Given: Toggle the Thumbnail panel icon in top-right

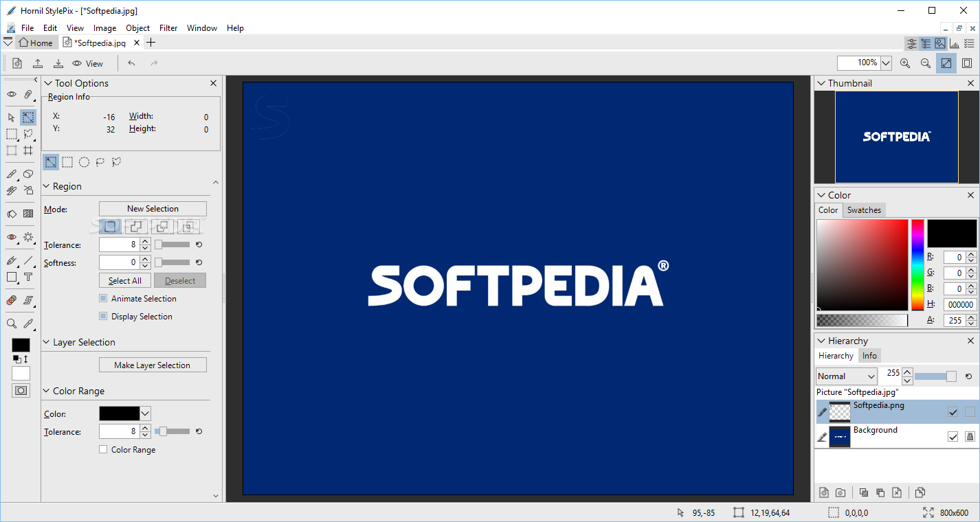Looking at the screenshot, I should tap(940, 43).
